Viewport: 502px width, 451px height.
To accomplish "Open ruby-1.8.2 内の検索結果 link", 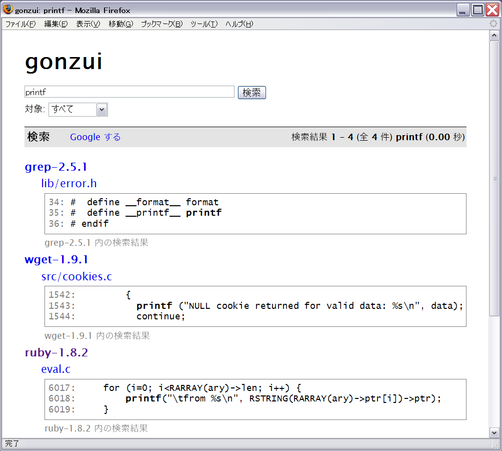I will tap(96, 428).
